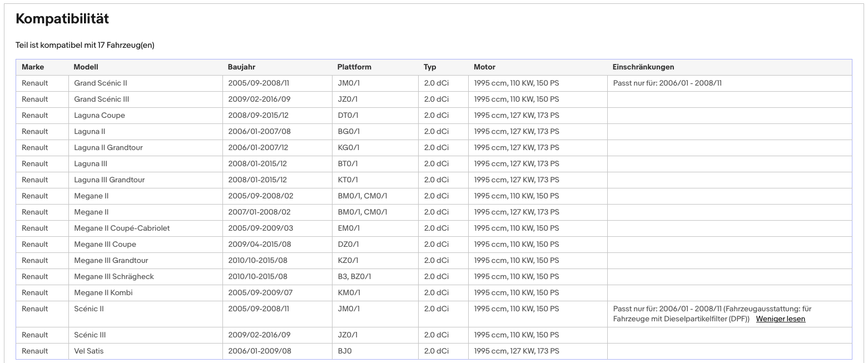The height and width of the screenshot is (363, 868).
Task: Click the '2005/09-2009/07' year cell
Action: pos(277,292)
